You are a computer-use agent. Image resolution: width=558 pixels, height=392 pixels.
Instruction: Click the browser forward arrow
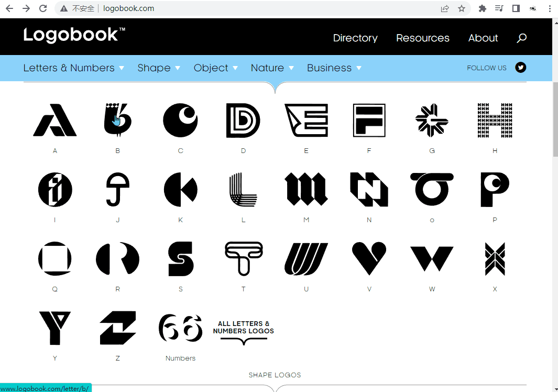coord(26,8)
